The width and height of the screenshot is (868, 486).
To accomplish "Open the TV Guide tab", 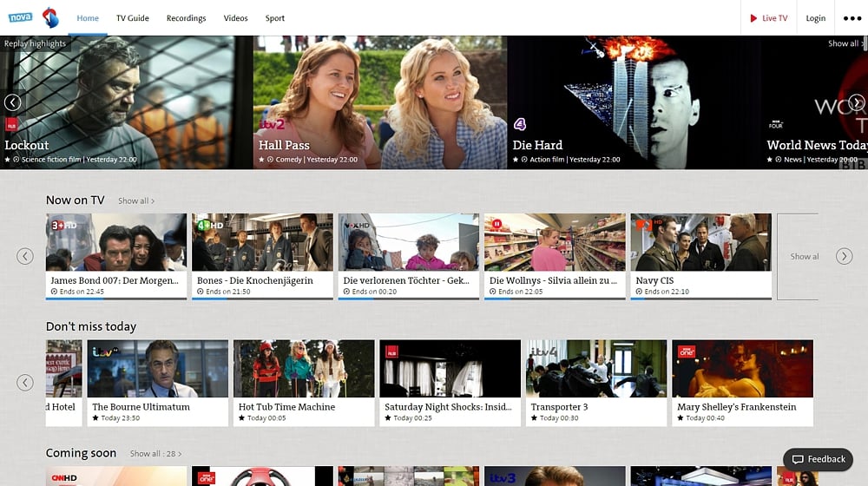I will 132,18.
